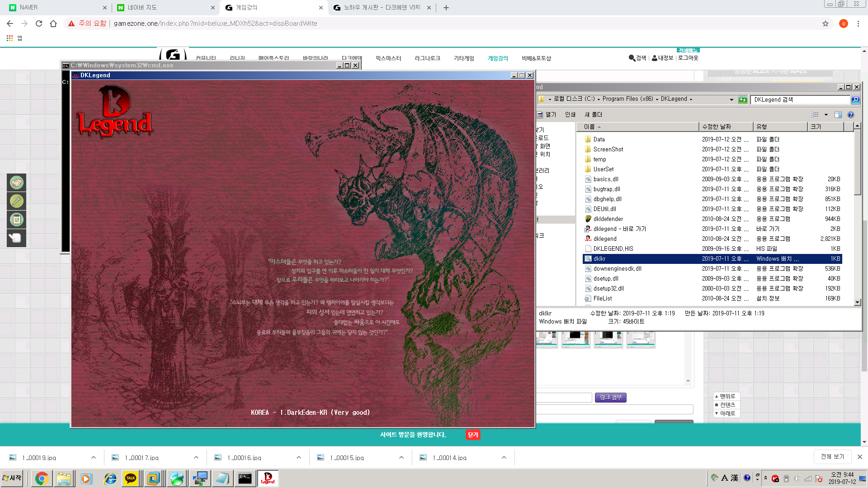Open the 게임강의 site menu
Image resolution: width=868 pixels, height=488 pixels.
(498, 58)
